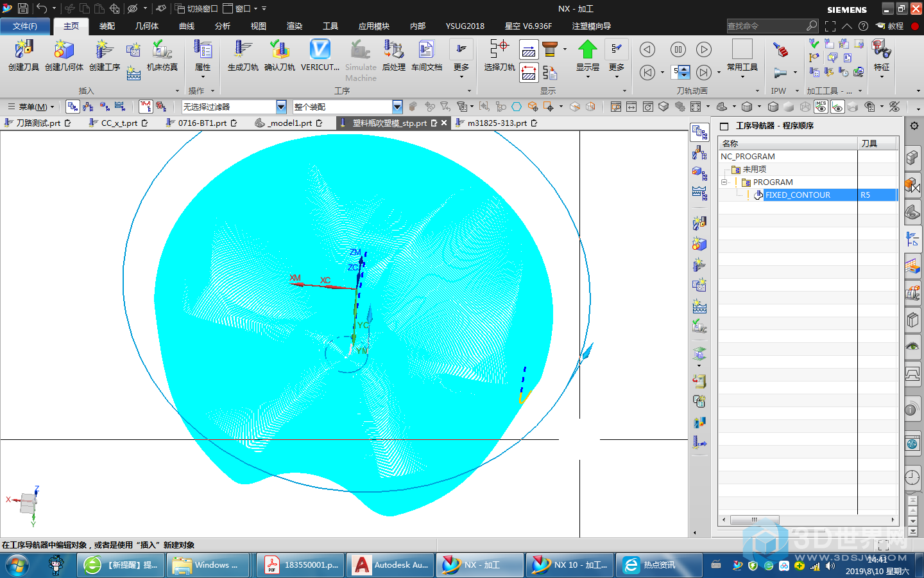Close the 塑料瓶吹塑模_stp.prt tab

(444, 123)
